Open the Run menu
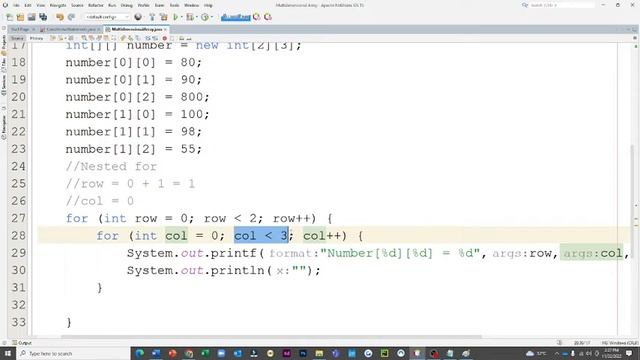The width and height of the screenshot is (640, 360). pyautogui.click(x=112, y=5)
